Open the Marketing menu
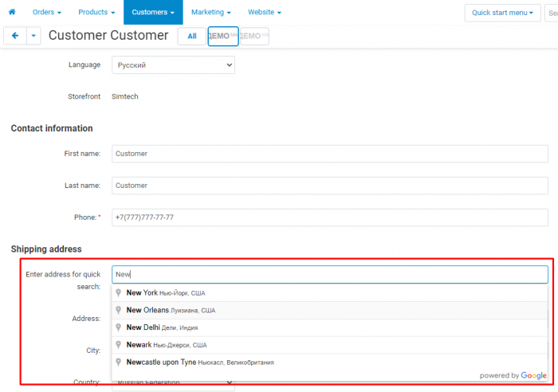Viewport: 558px width, 392px height. point(211,12)
